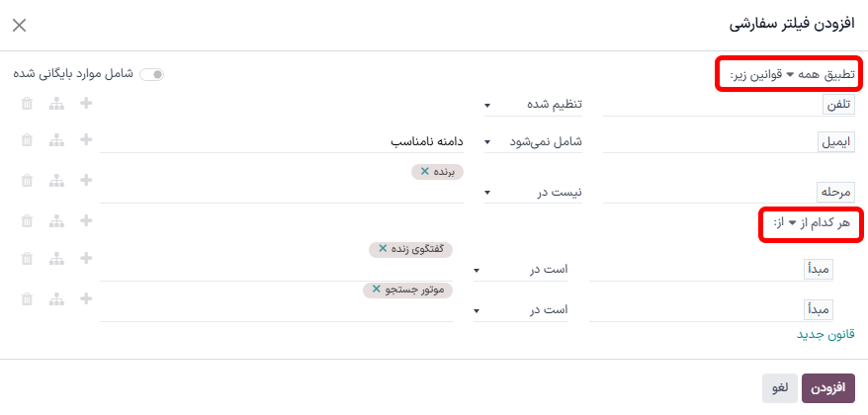Remove the موتور جستجو tag
This screenshot has height=415, width=868.
tap(376, 290)
